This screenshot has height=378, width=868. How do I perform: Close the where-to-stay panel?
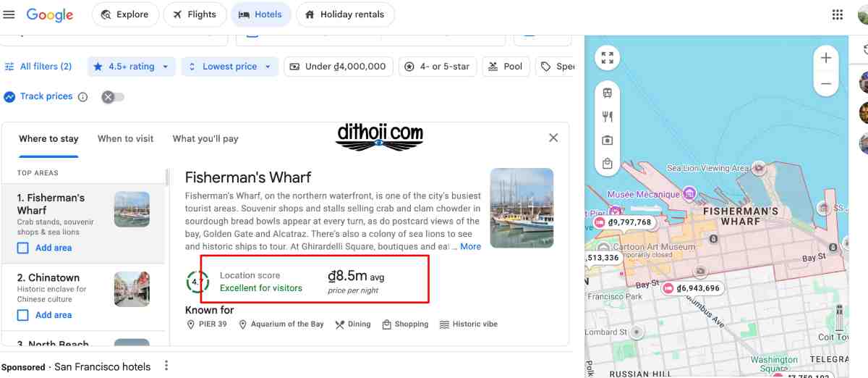[x=553, y=138]
